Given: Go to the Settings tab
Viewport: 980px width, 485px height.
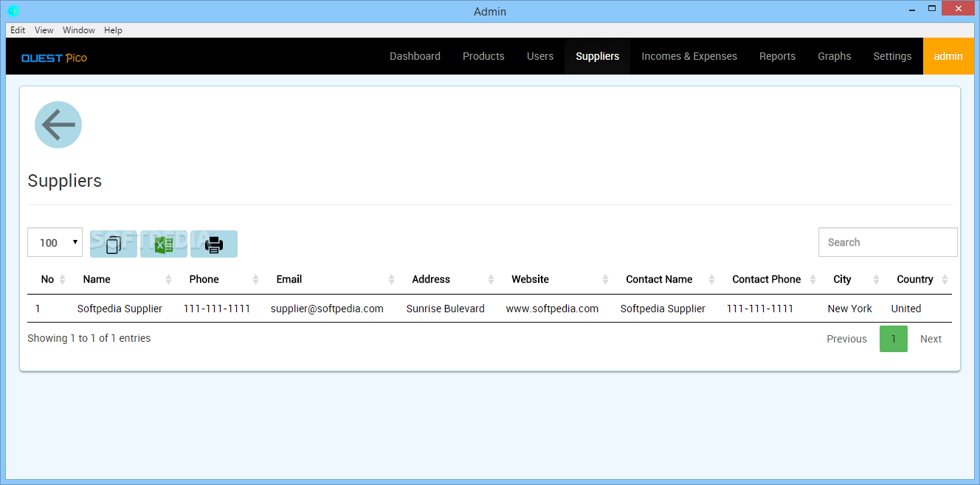Looking at the screenshot, I should pyautogui.click(x=892, y=56).
